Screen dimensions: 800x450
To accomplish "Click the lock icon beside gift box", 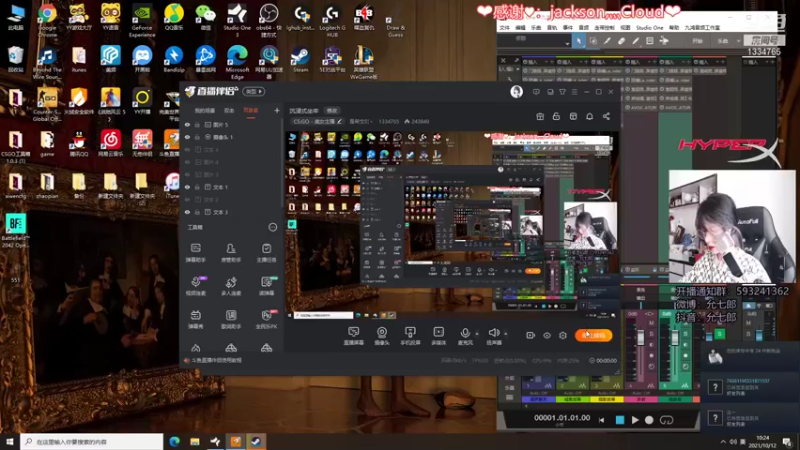I will 556,116.
